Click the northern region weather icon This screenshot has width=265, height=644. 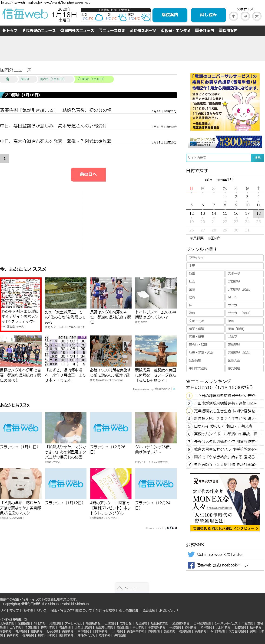pos(99,17)
